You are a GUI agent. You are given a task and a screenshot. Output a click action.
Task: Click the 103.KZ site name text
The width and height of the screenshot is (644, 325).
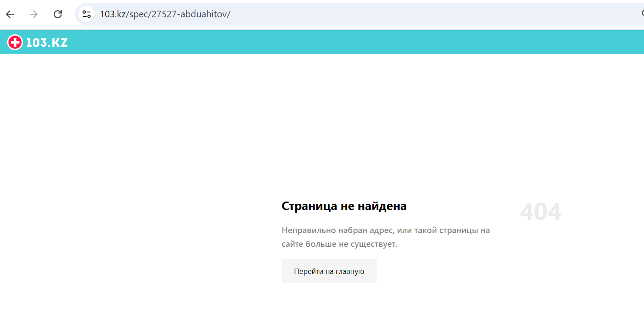47,43
